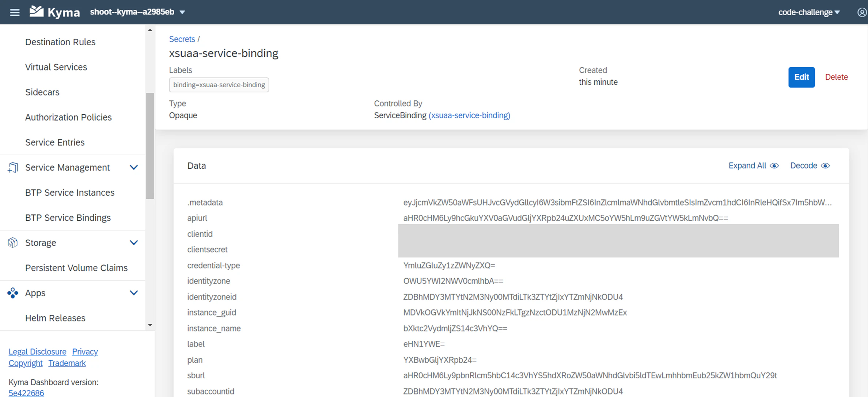Click the Storage section icon
Viewport: 868px width, 397px height.
coord(13,243)
